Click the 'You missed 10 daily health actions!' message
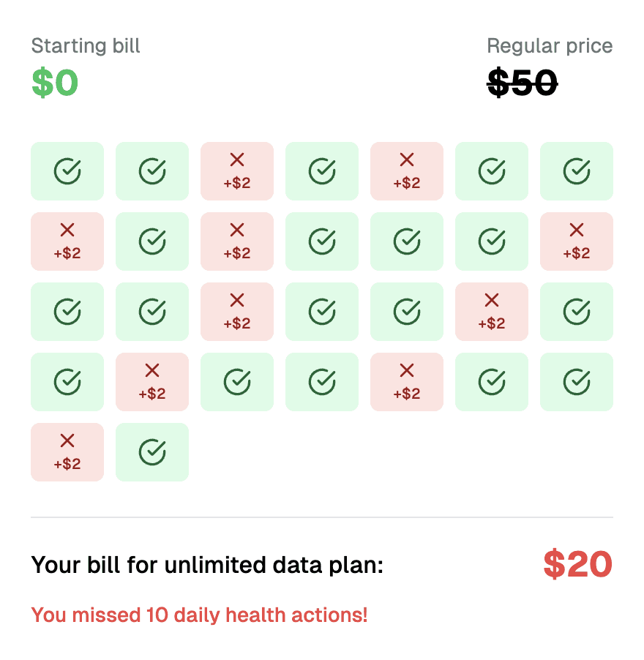Image resolution: width=644 pixels, height=660 pixels. pyautogui.click(x=200, y=615)
